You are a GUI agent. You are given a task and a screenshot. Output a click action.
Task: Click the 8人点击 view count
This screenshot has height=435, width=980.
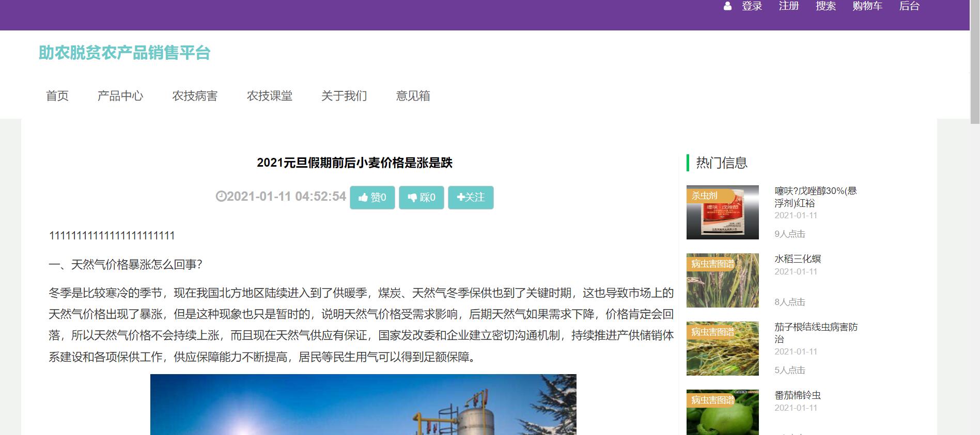789,302
